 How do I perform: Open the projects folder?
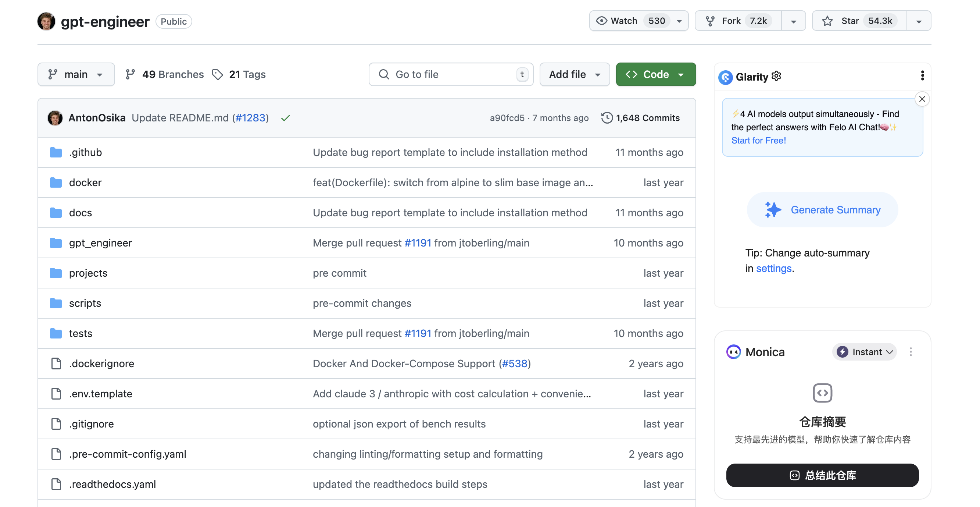click(x=88, y=273)
